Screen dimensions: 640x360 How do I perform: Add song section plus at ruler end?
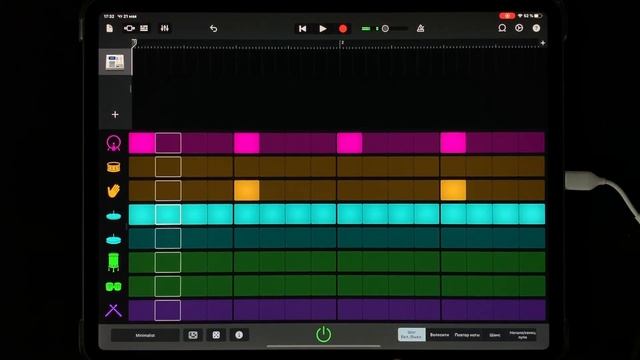click(543, 43)
